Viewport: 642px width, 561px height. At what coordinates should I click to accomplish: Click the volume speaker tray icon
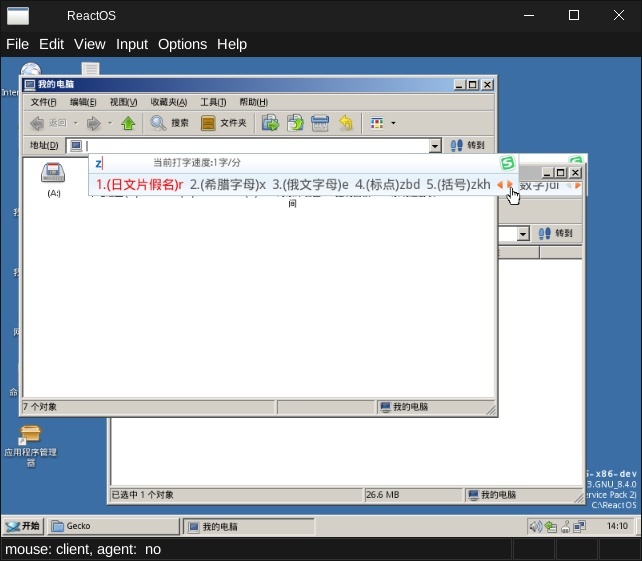point(535,526)
